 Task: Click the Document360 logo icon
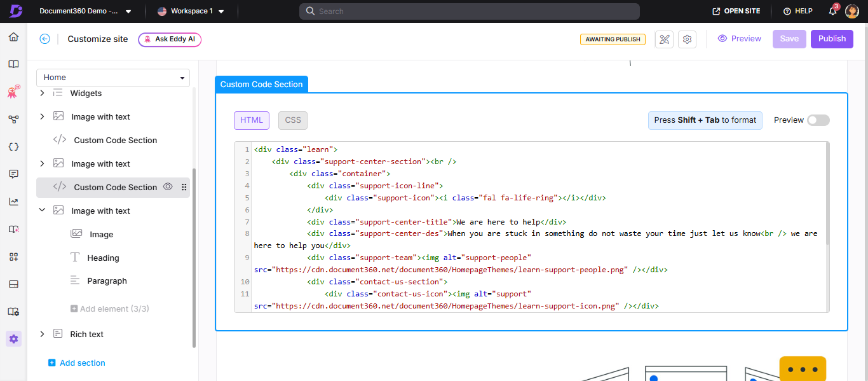click(15, 11)
